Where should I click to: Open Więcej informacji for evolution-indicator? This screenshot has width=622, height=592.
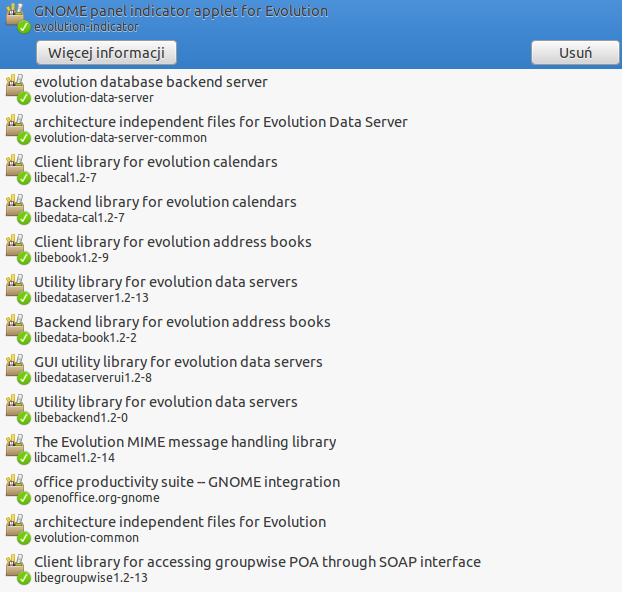tap(106, 53)
